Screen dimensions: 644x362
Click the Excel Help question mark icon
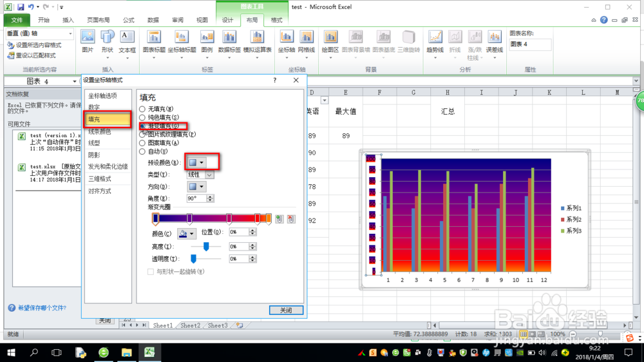[x=604, y=20]
